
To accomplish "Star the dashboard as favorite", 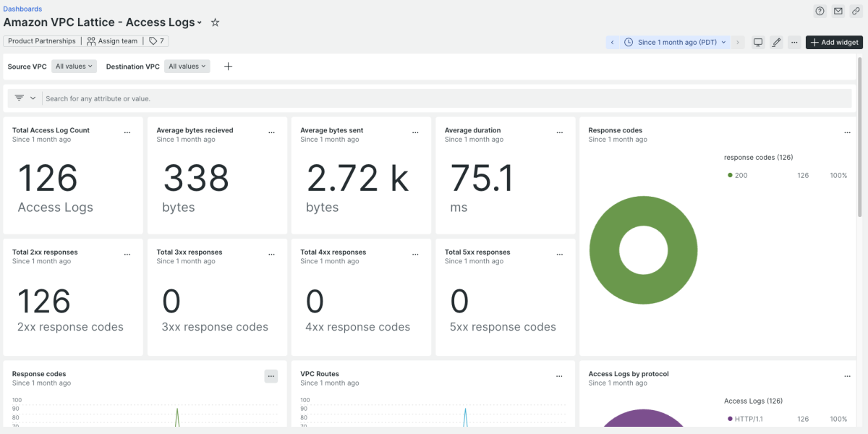I will click(x=215, y=22).
